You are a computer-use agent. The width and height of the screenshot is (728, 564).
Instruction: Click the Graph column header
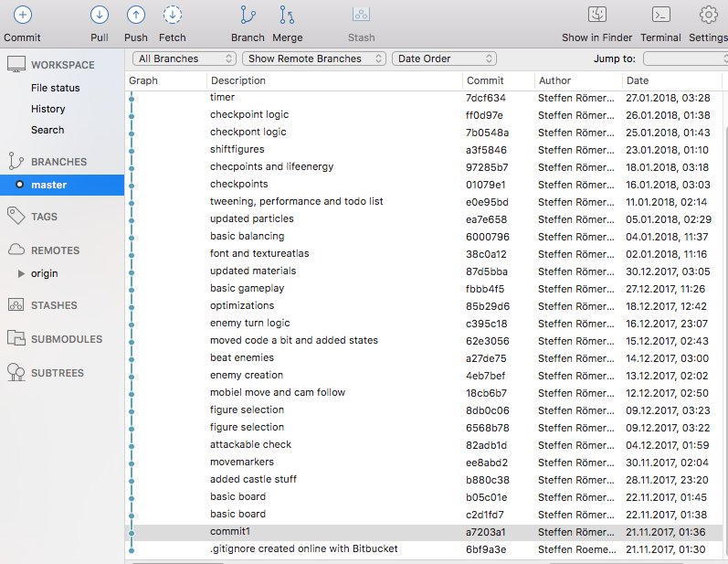[x=143, y=80]
